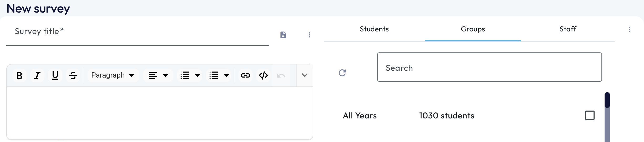Insert a hyperlink with the link icon
The width and height of the screenshot is (644, 142).
pyautogui.click(x=245, y=75)
